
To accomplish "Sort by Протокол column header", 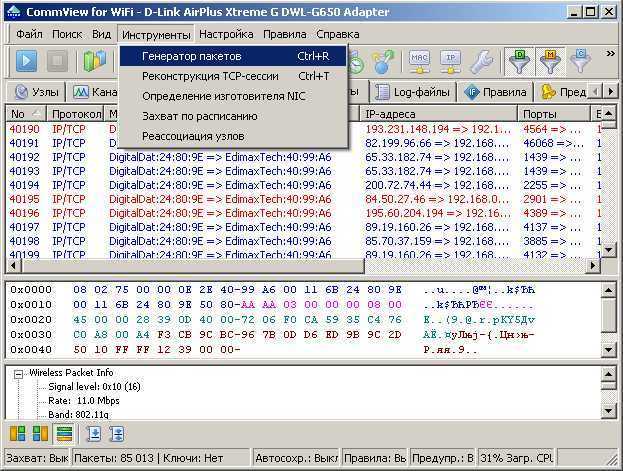I will coord(75,114).
